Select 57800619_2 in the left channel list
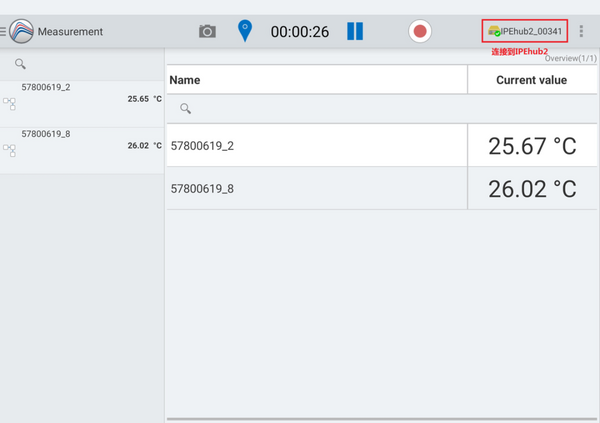600x423 pixels. pos(82,104)
